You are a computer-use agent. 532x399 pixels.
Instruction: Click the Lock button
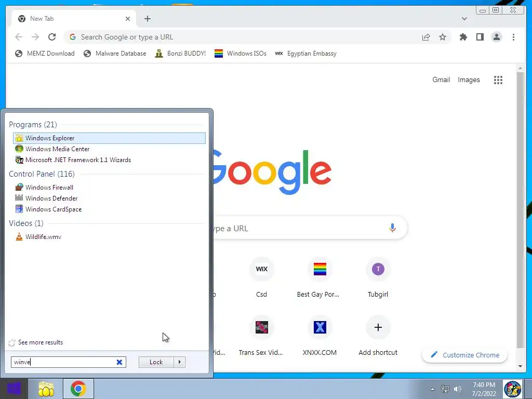[x=156, y=362]
